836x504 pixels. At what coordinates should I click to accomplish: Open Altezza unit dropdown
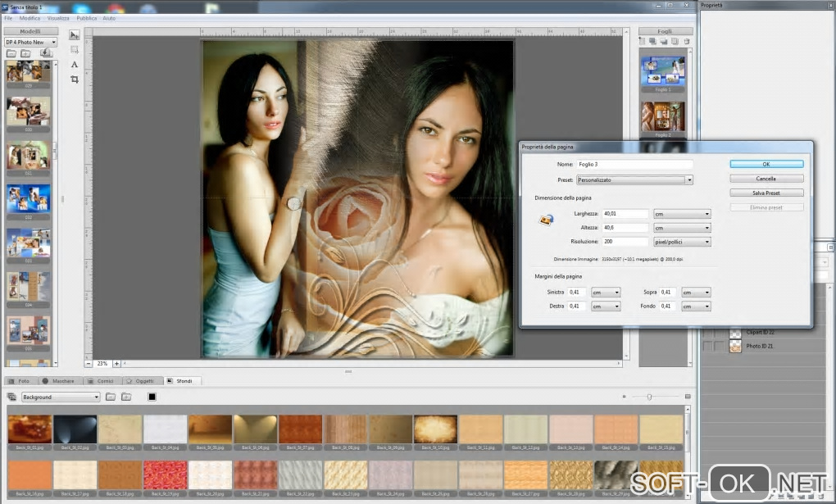tap(682, 228)
